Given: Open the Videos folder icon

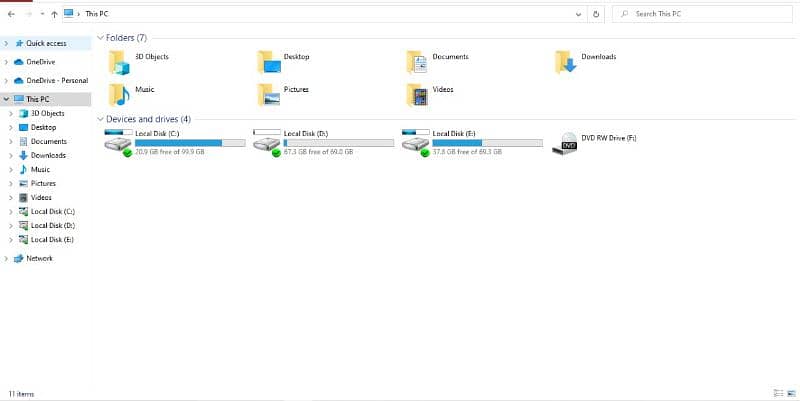Looking at the screenshot, I should click(417, 94).
